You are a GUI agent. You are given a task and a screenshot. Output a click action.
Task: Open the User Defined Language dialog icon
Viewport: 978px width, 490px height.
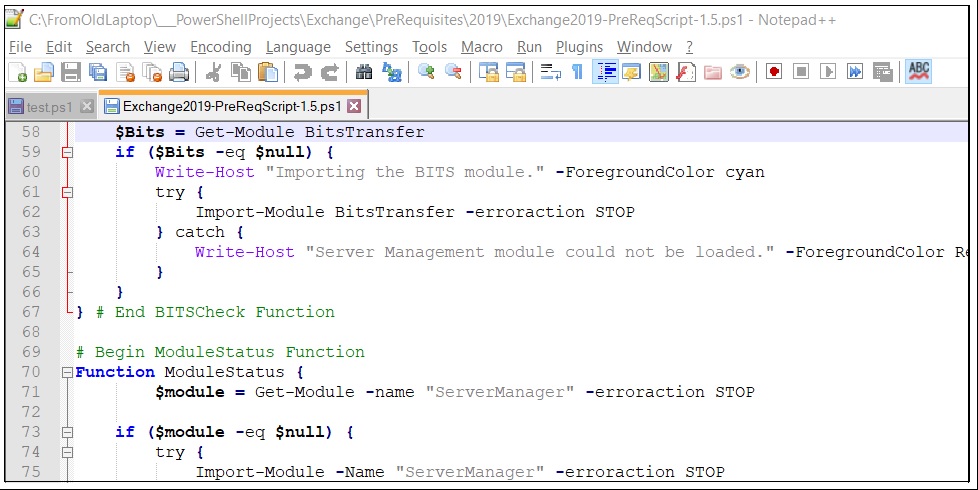pyautogui.click(x=631, y=72)
